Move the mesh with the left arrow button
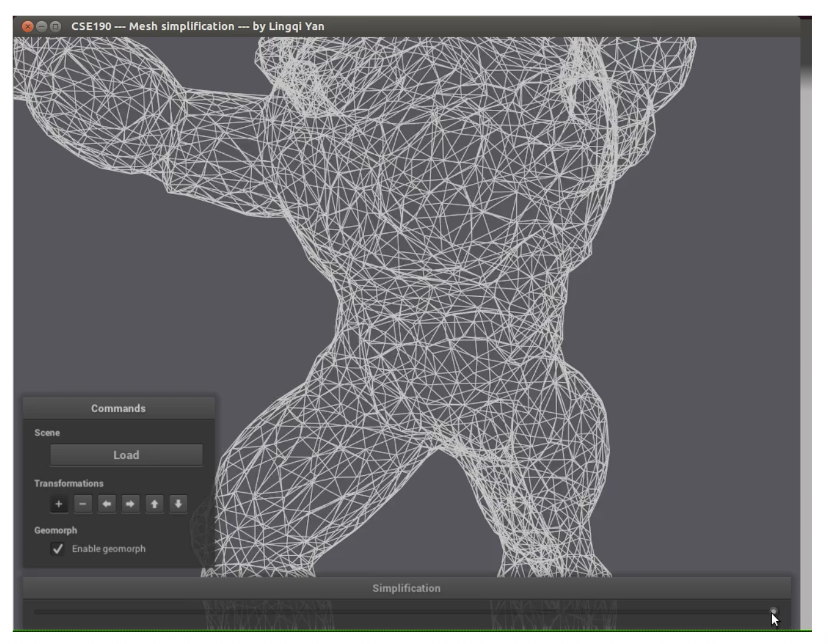 (106, 504)
